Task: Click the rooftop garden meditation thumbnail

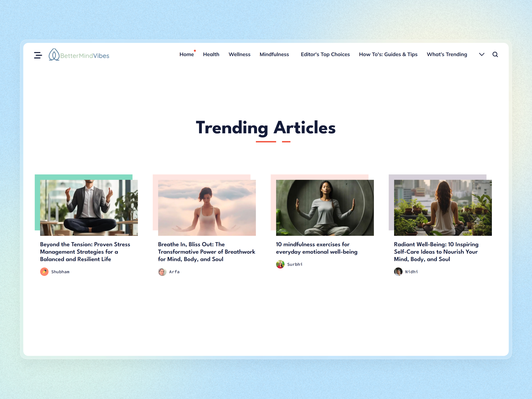Action: pyautogui.click(x=443, y=207)
